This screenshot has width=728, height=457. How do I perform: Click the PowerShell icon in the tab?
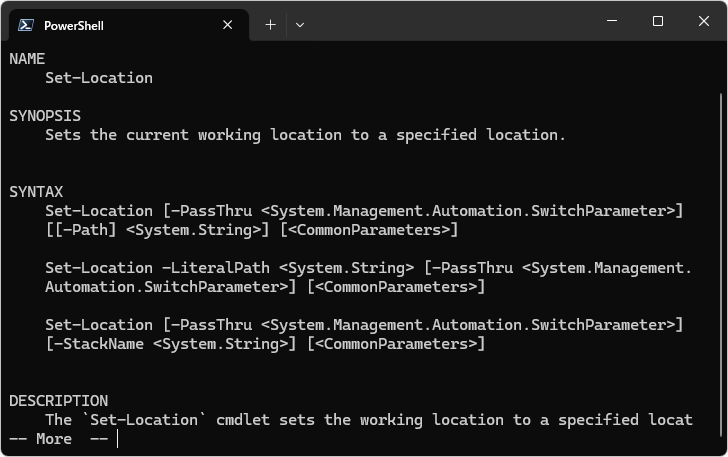pyautogui.click(x=26, y=25)
